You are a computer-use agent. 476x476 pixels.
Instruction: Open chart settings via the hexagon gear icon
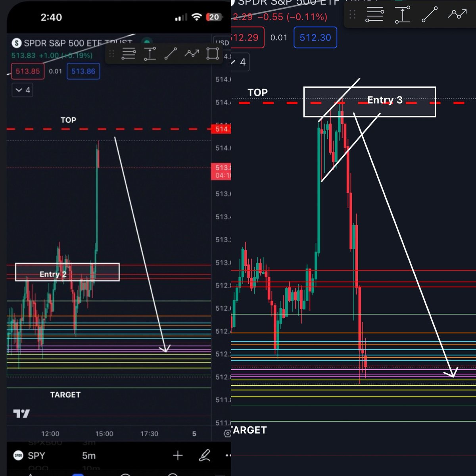(x=228, y=434)
